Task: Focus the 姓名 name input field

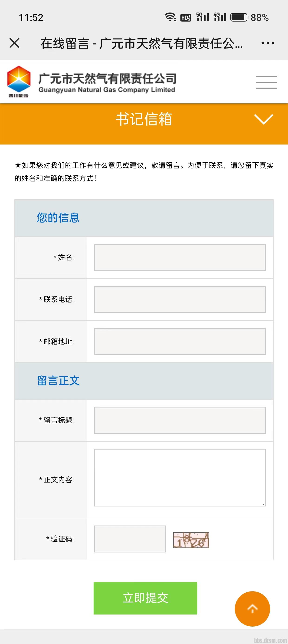Action: (x=180, y=257)
